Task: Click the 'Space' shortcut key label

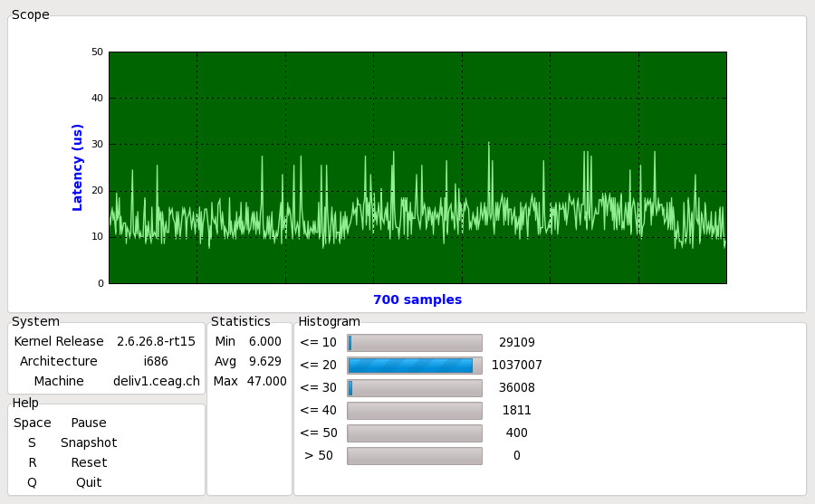Action: pos(33,423)
